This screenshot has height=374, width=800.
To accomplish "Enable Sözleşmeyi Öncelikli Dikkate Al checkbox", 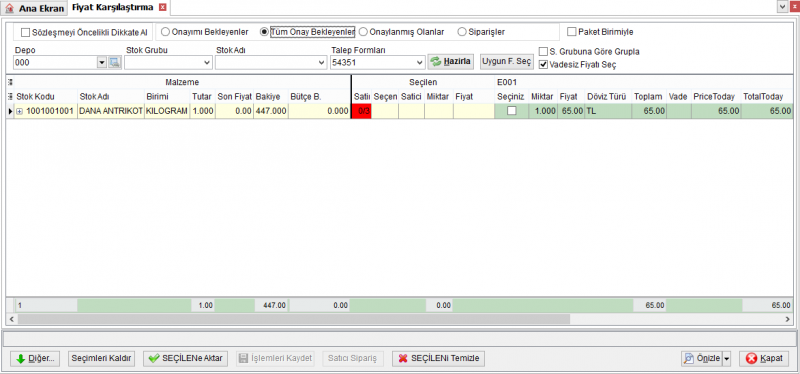I will [x=26, y=32].
